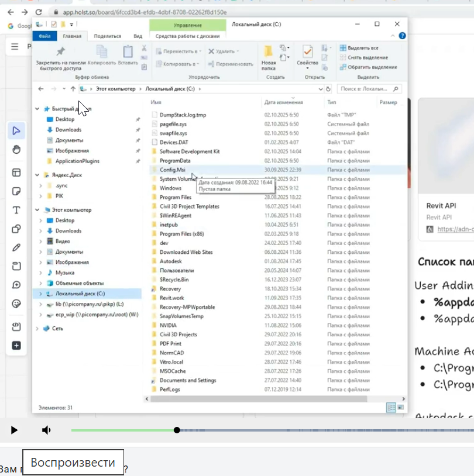Screen dimensions: 474x476
Task: Open the emoji sticker tool in Holst sidebar
Action: tap(16, 303)
